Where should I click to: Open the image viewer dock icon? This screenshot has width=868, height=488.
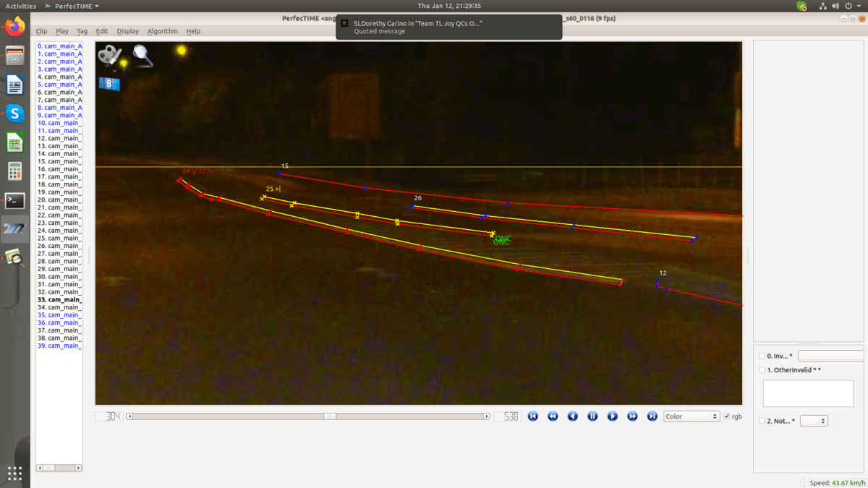pos(14,257)
